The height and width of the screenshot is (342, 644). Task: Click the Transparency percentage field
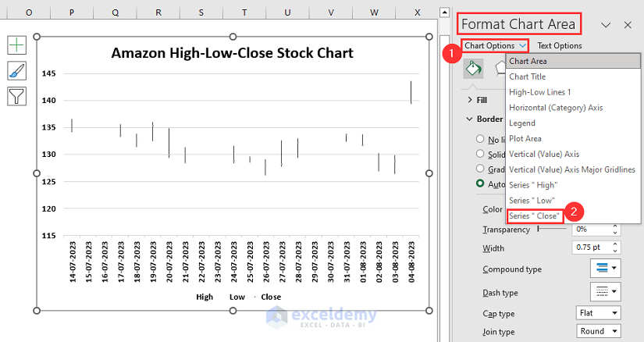pyautogui.click(x=592, y=229)
